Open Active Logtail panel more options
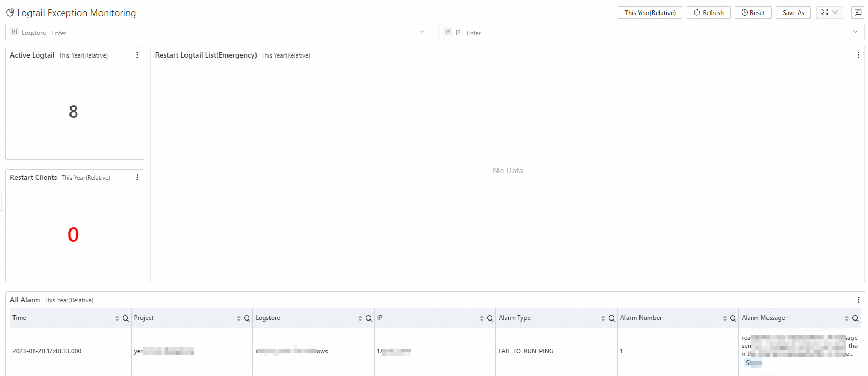Screen dimensions: 868x376 click(x=137, y=55)
